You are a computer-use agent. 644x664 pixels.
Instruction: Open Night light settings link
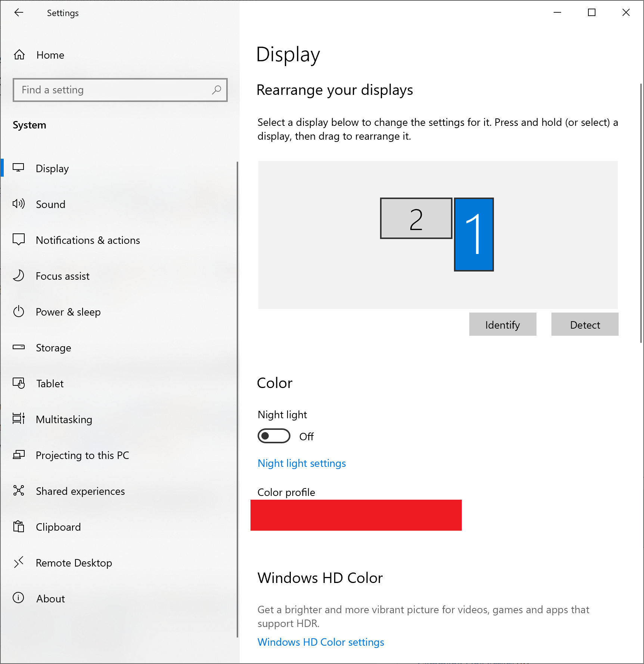click(301, 463)
